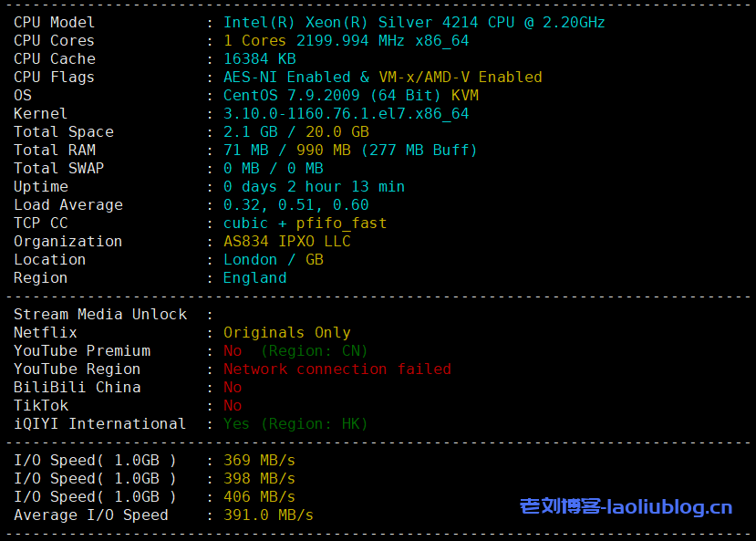This screenshot has width=756, height=541.
Task: Click the Region value England
Action: (254, 277)
